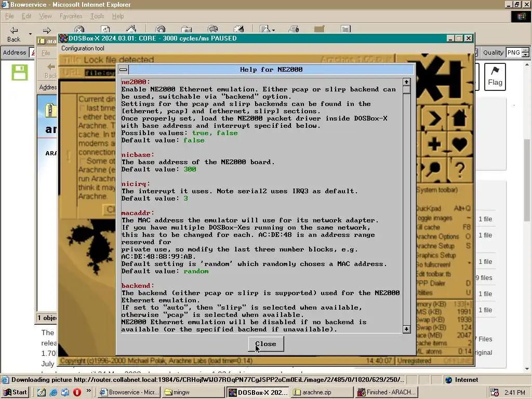
Task: Click the IE Refresh toolbar icon
Action: [105, 30]
